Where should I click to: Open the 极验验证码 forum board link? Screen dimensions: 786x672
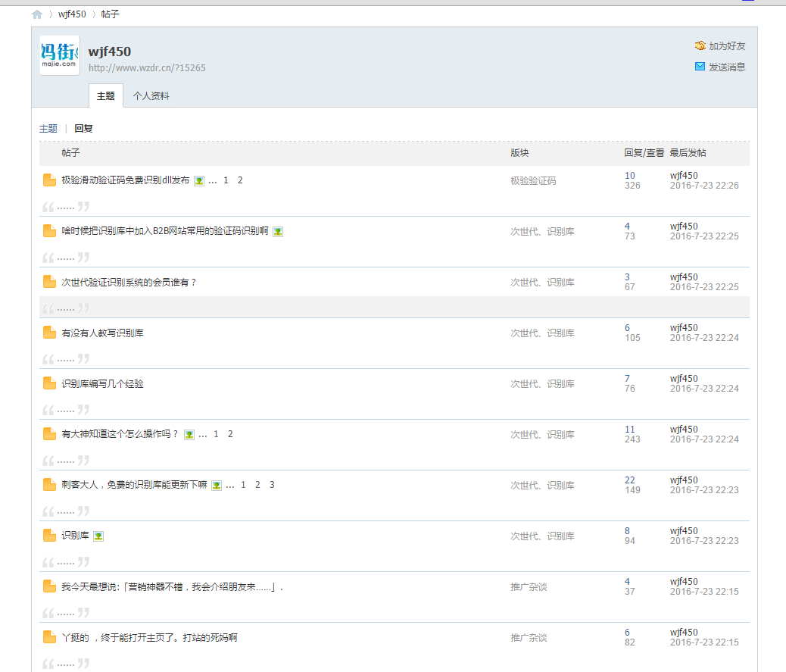tap(533, 181)
